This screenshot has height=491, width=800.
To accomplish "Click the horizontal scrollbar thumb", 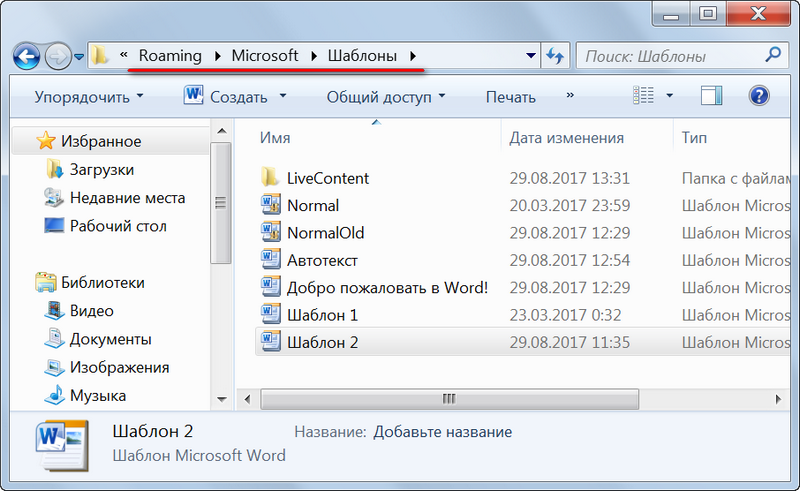I will (449, 399).
